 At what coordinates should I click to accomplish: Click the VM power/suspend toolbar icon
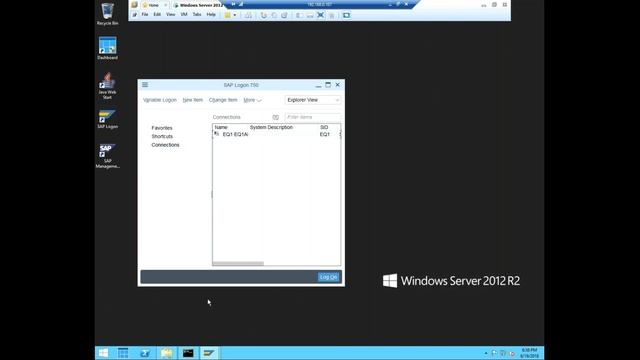(227, 15)
